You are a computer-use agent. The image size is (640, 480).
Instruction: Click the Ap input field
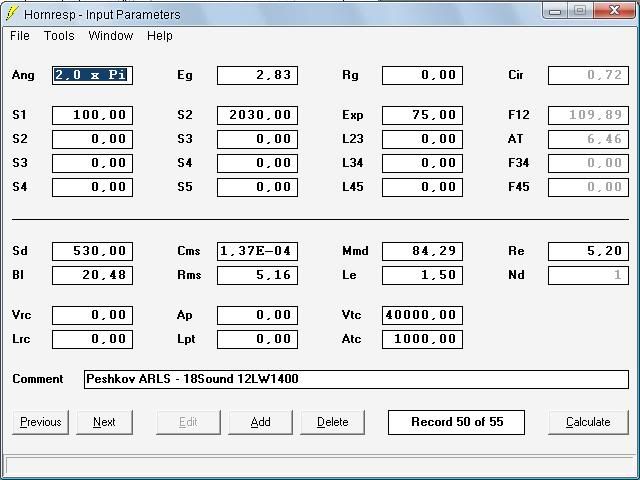tap(257, 315)
